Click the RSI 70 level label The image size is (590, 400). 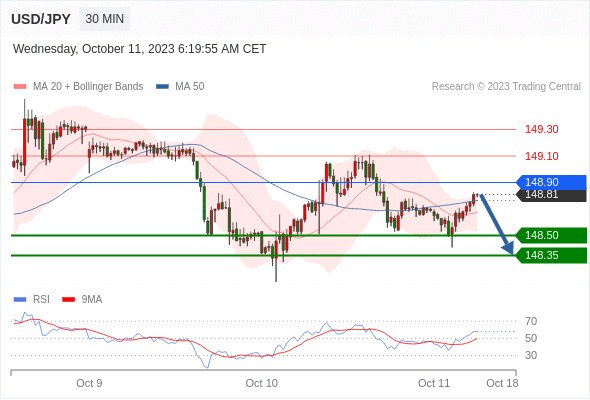coord(531,321)
